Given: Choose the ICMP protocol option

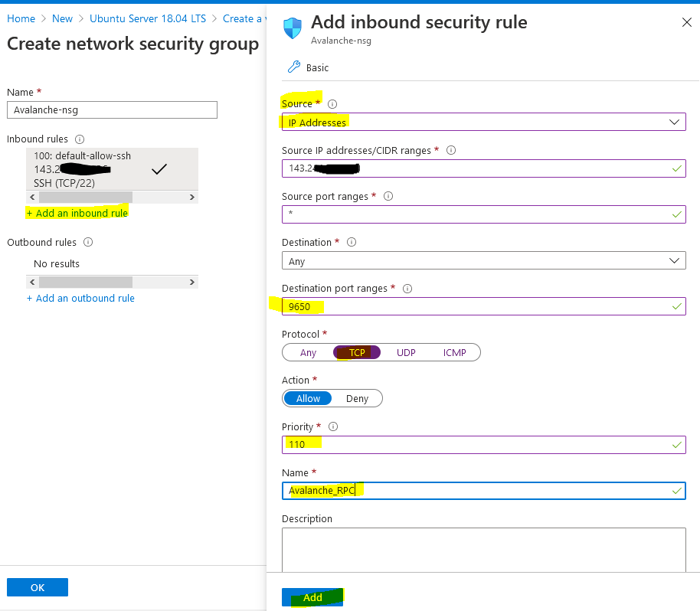Looking at the screenshot, I should pos(454,353).
